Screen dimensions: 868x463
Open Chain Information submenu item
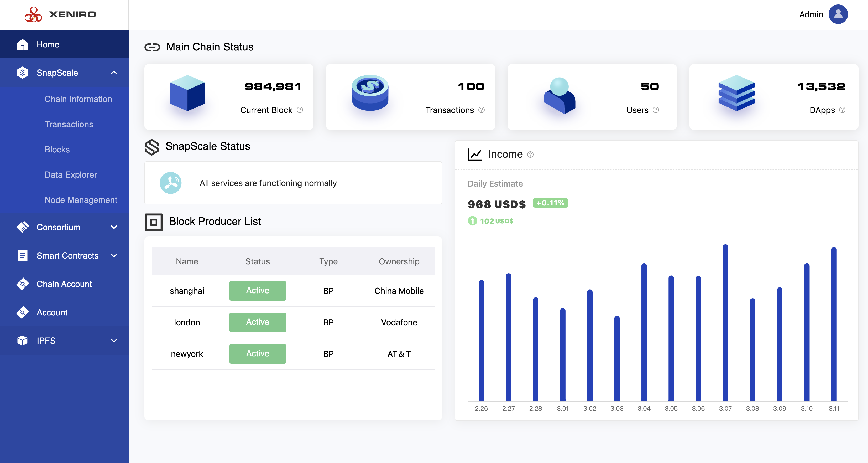[x=78, y=99]
